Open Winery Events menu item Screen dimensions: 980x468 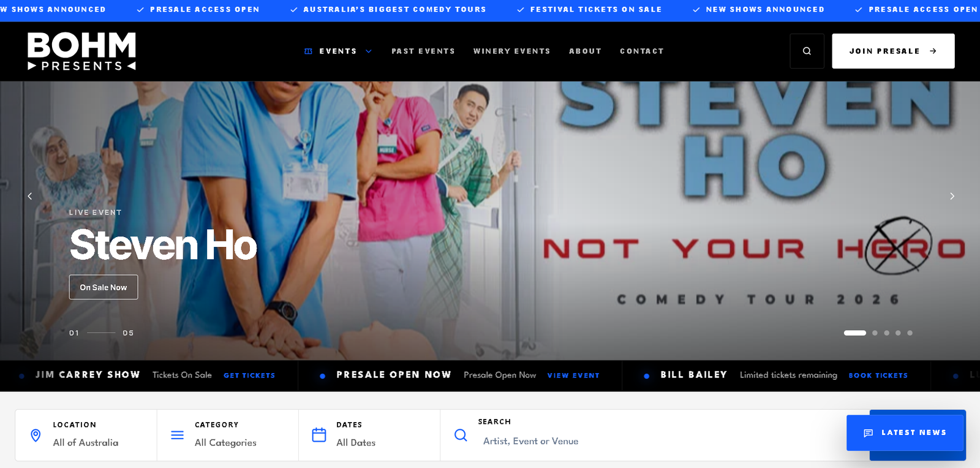511,51
